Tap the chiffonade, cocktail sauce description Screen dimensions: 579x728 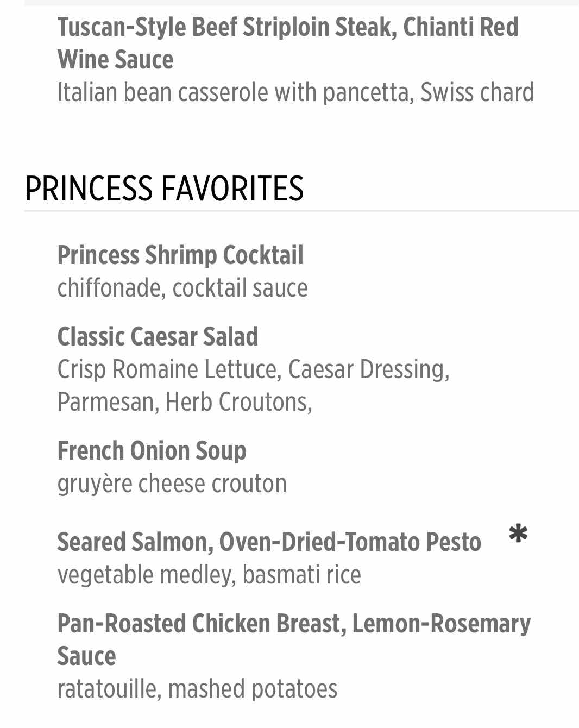click(182, 288)
